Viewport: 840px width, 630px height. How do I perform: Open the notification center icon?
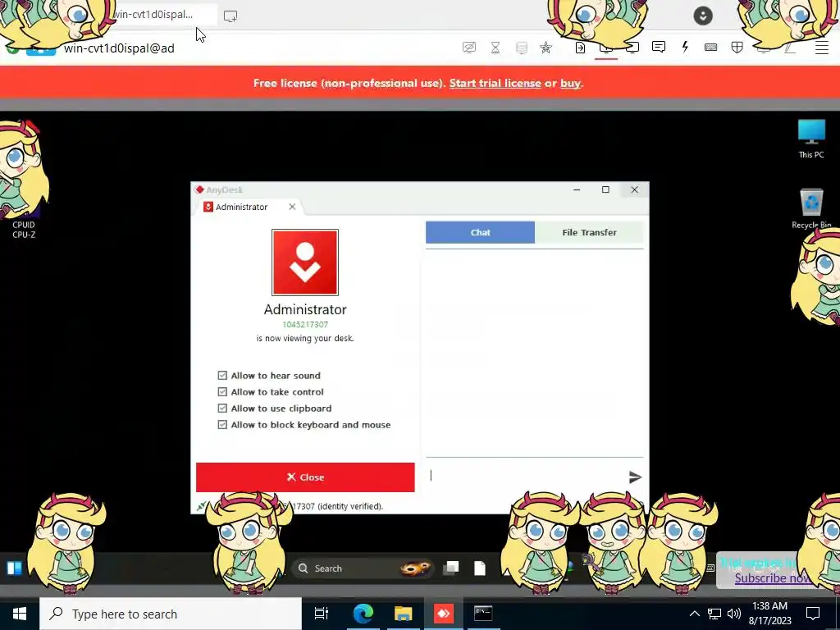813,614
